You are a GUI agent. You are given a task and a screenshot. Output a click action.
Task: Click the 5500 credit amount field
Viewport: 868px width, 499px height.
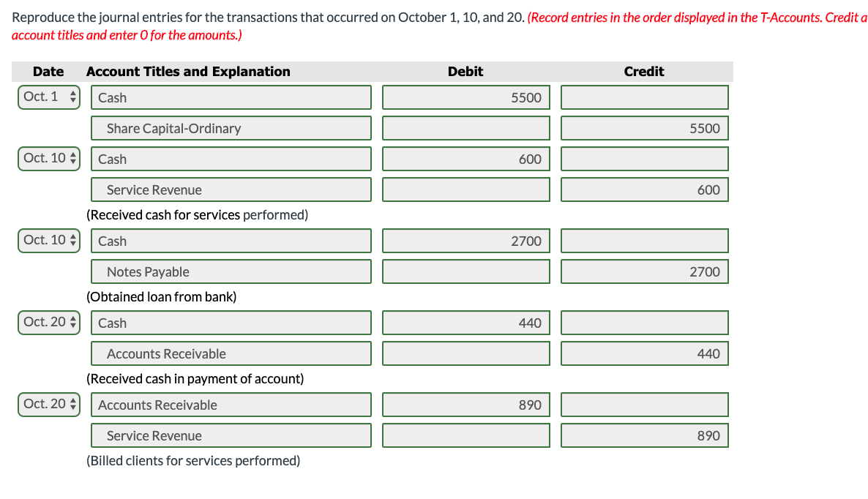tap(644, 127)
